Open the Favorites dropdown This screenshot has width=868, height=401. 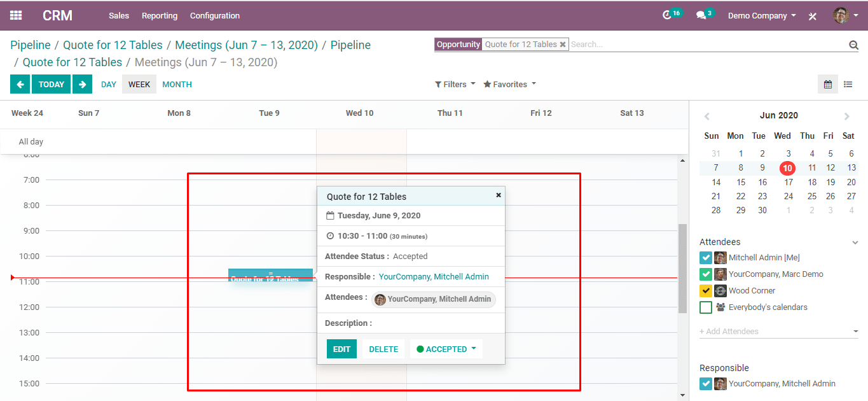[510, 84]
